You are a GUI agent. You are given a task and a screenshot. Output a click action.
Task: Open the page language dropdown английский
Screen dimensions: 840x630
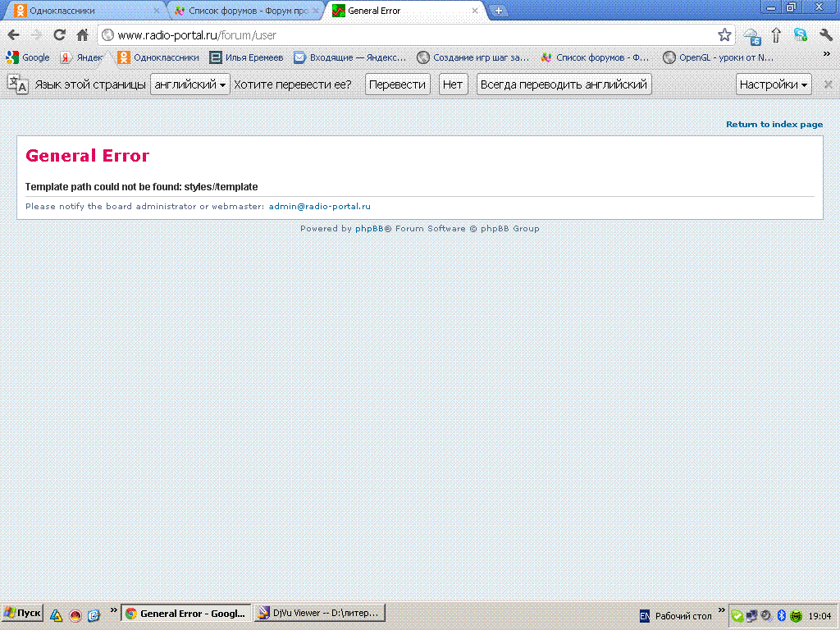coord(190,84)
